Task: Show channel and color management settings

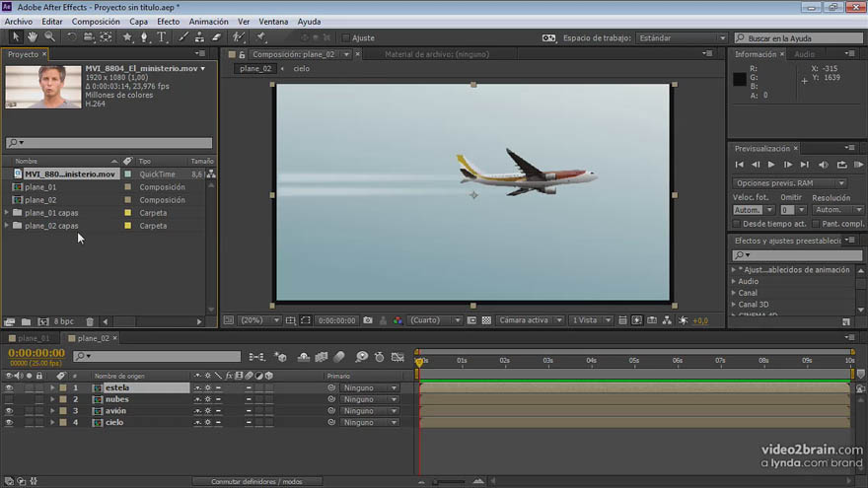Action: click(398, 320)
